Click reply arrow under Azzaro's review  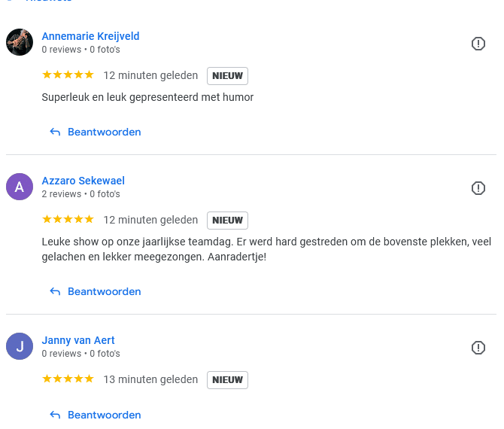(55, 291)
